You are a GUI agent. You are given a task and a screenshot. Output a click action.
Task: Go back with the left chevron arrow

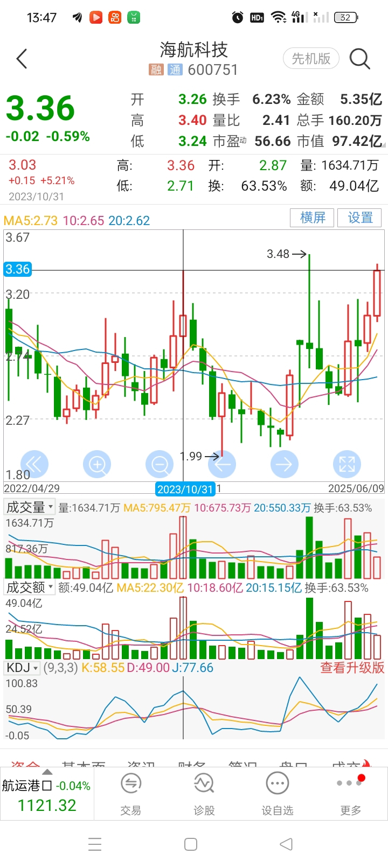(x=22, y=59)
